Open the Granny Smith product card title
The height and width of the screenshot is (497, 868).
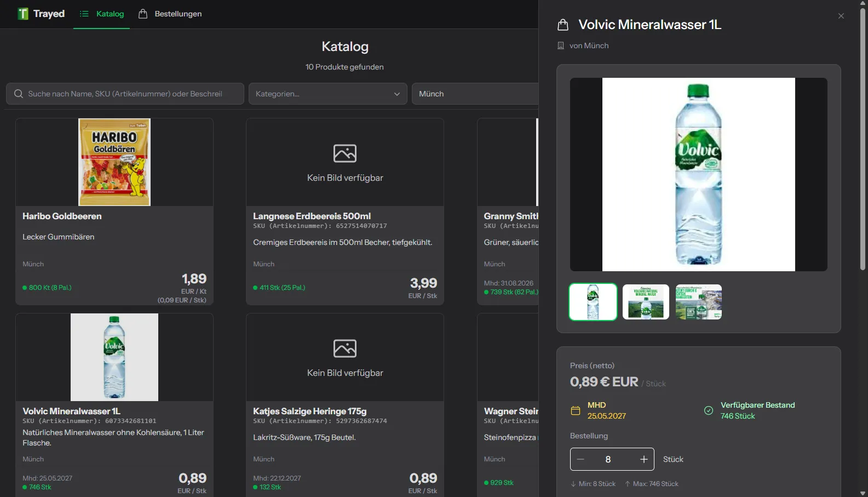[x=511, y=216]
